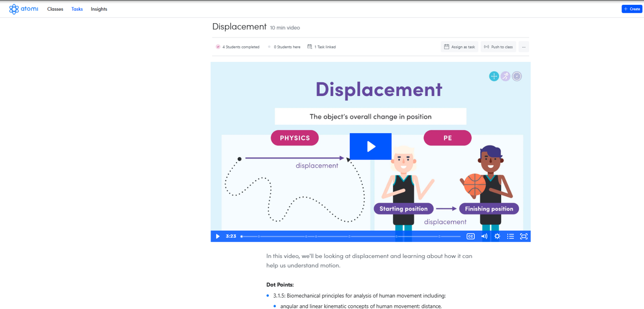The height and width of the screenshot is (309, 644).
Task: Click the pink checkmark completed icon
Action: pos(218,47)
